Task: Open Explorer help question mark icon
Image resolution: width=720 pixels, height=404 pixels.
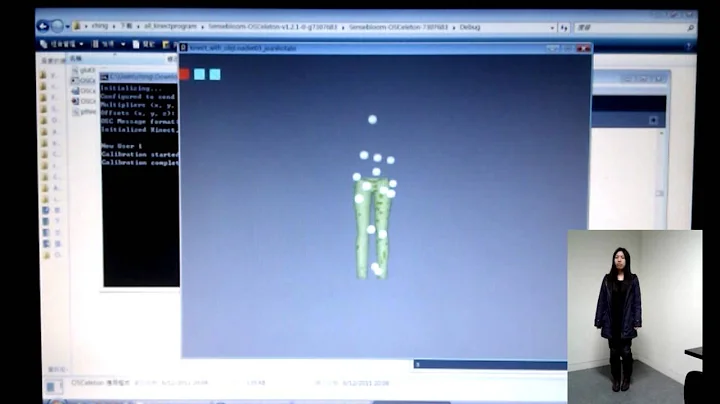Action: (688, 46)
